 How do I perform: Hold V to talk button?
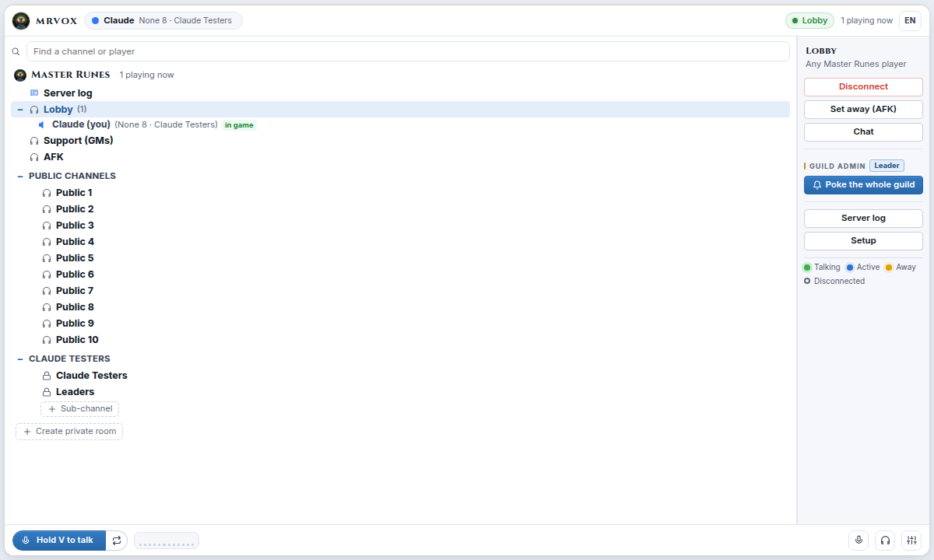coord(59,540)
